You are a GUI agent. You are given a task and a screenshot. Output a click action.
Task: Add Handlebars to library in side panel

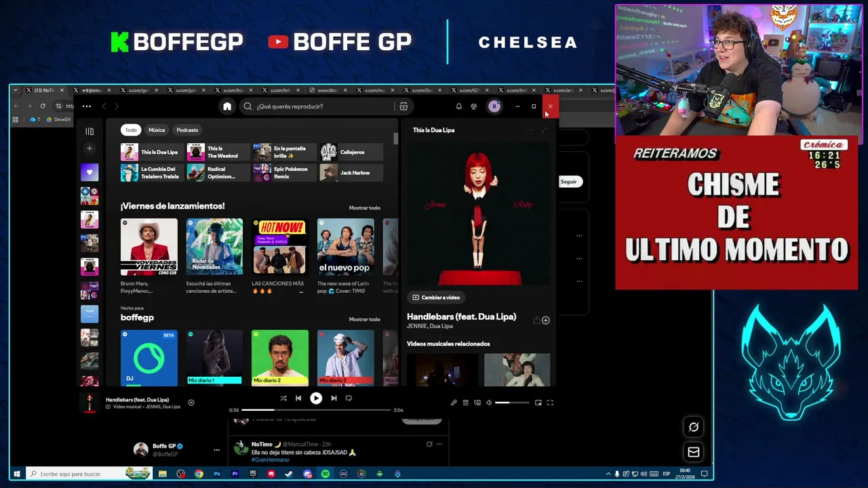545,321
